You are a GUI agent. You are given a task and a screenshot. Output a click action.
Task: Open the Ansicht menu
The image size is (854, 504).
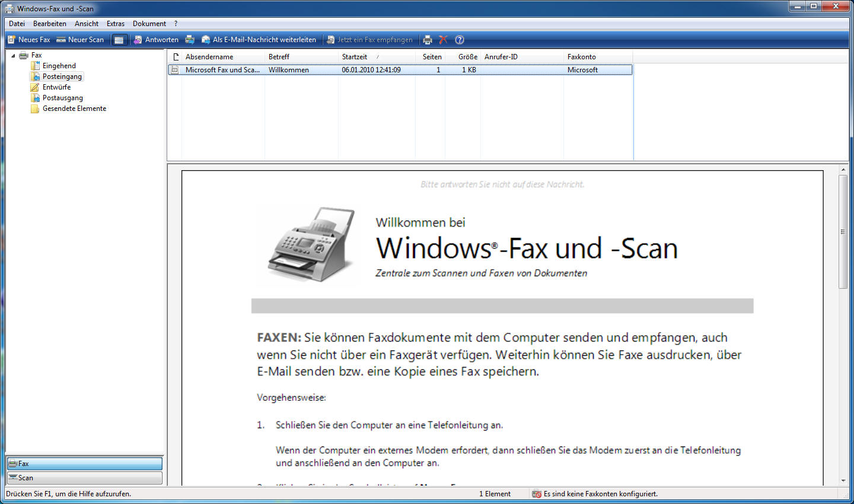coord(87,24)
